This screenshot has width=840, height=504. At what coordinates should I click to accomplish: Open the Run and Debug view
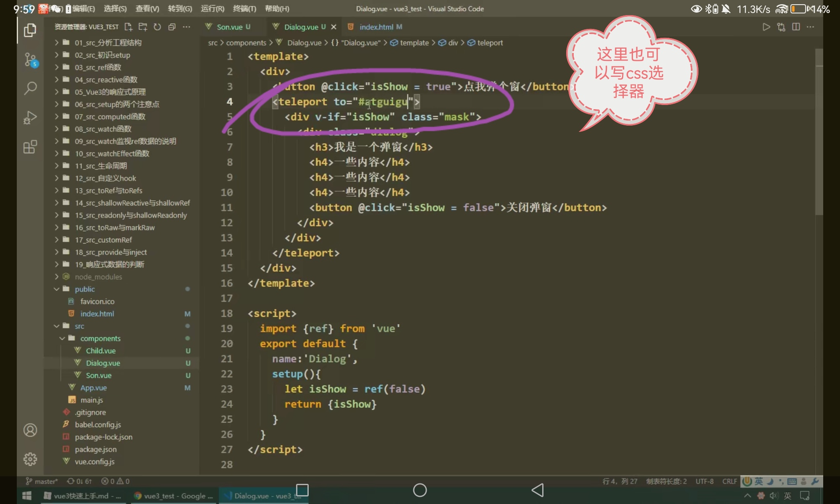click(30, 118)
